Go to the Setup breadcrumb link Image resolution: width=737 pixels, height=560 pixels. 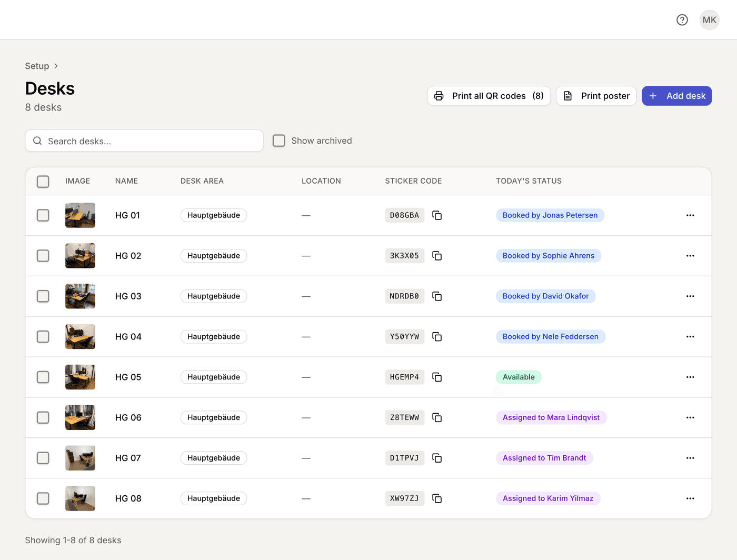[37, 66]
